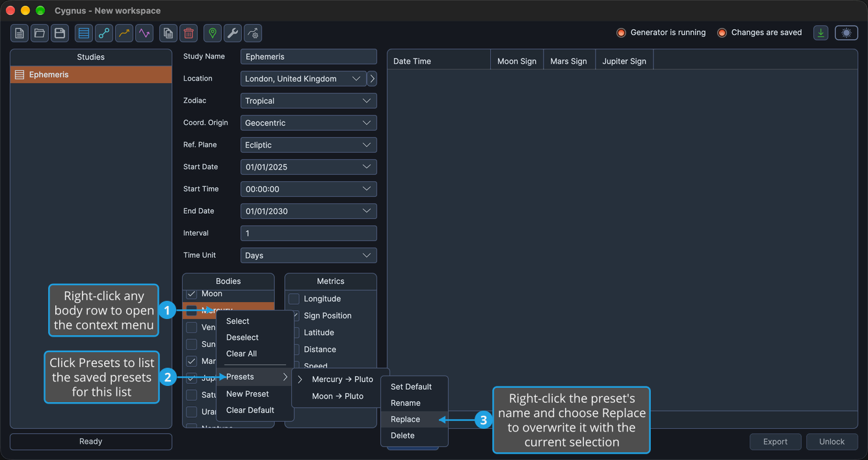Choose Select in the context menu
This screenshot has width=868, height=460.
coord(255,321)
